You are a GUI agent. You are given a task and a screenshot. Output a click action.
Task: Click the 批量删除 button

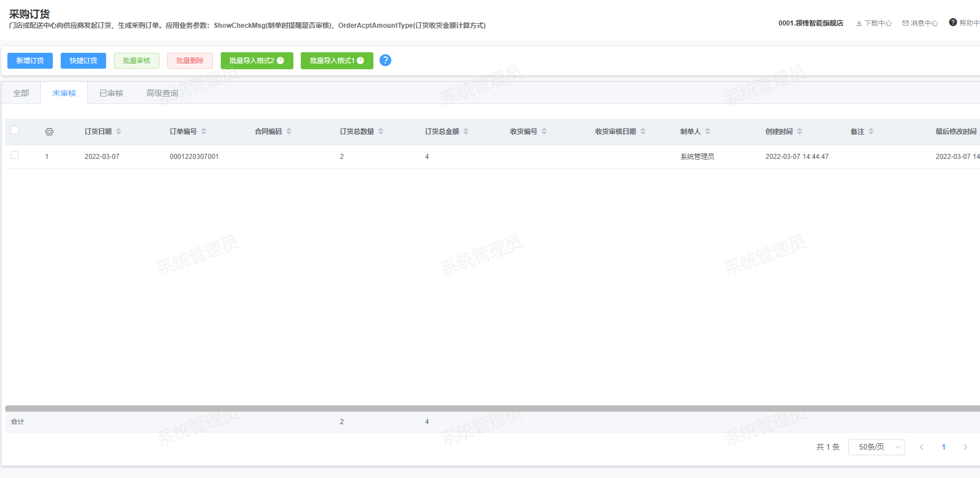pyautogui.click(x=190, y=61)
